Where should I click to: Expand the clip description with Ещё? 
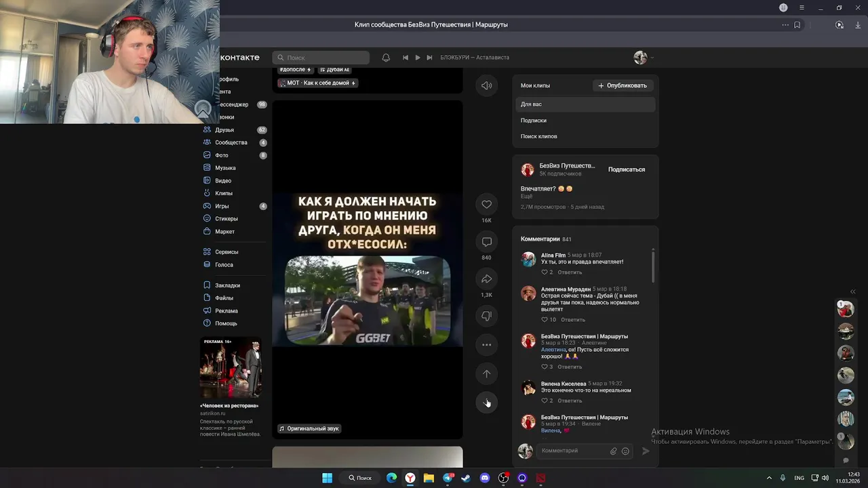526,197
